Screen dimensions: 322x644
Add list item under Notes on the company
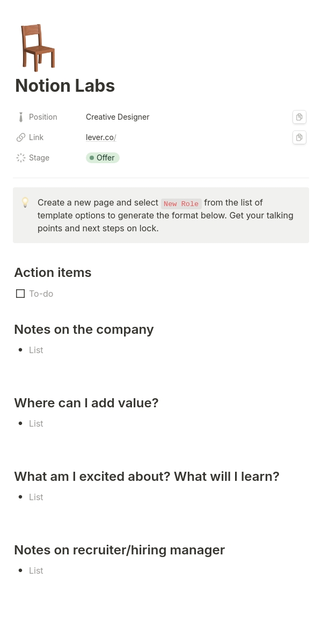point(36,350)
